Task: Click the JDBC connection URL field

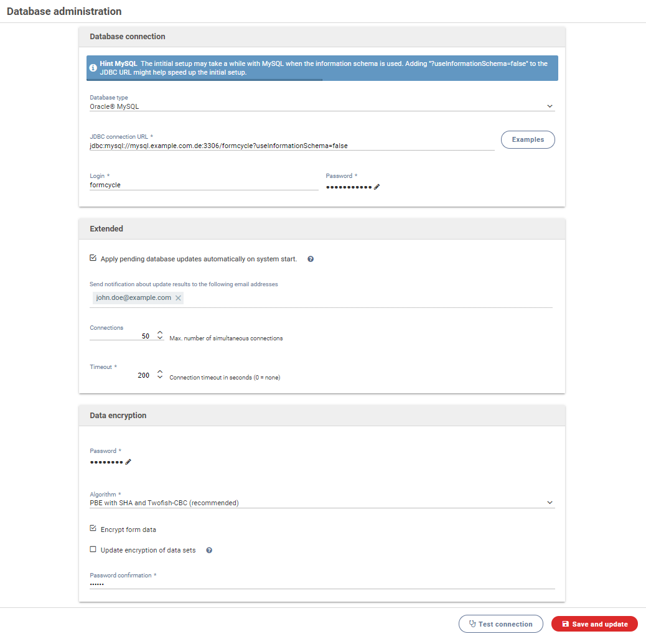Action: (291, 146)
